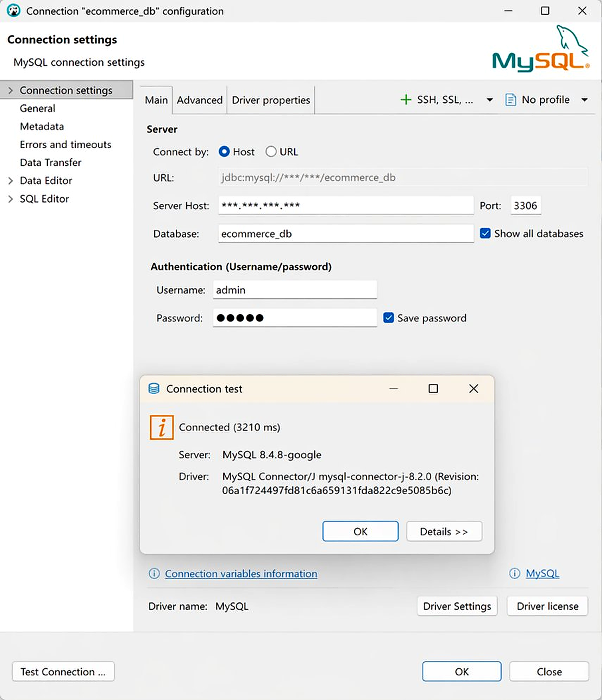Click the "SSH, SSL, ..." label
Image resolution: width=602 pixels, height=700 pixels.
445,100
